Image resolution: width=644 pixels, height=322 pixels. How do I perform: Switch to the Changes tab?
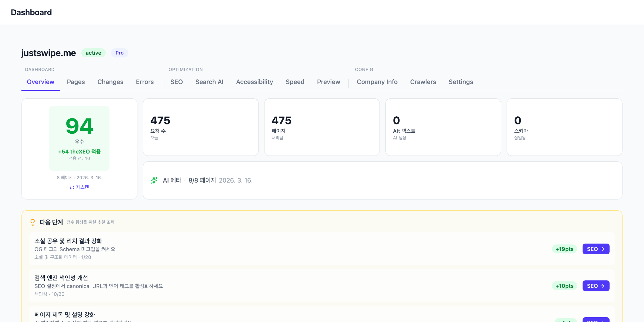[110, 82]
